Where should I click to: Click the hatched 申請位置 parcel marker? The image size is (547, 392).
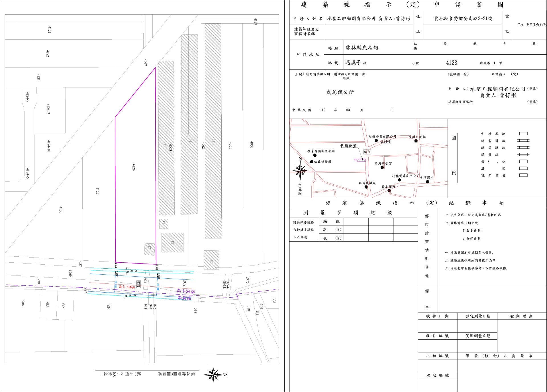(x=360, y=160)
